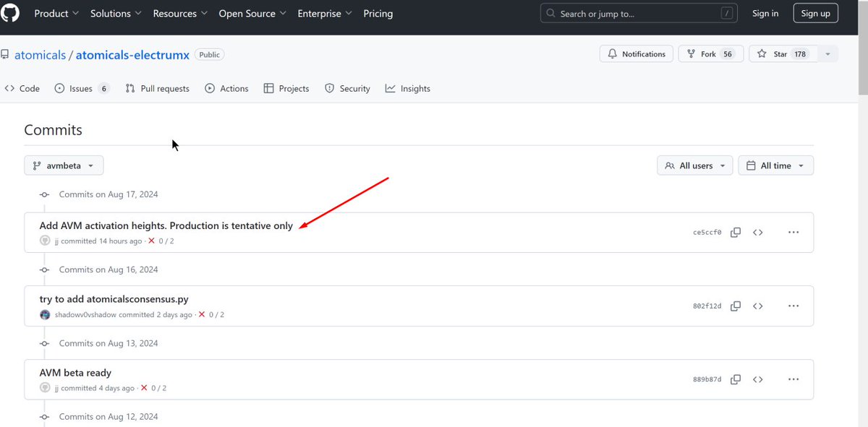Switch to the Projects tab
This screenshot has height=427, width=868.
(286, 89)
